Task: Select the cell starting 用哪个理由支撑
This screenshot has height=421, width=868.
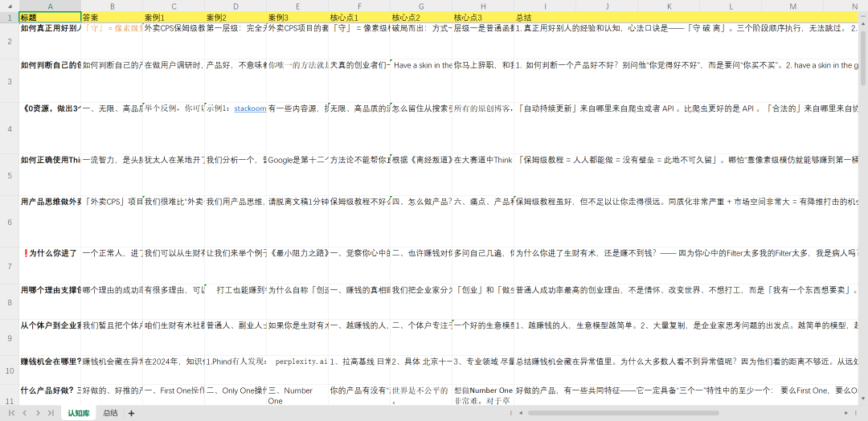Action: (51, 302)
